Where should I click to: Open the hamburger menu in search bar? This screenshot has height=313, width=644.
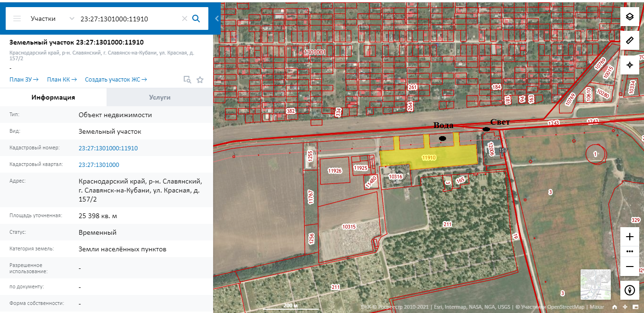click(x=17, y=18)
